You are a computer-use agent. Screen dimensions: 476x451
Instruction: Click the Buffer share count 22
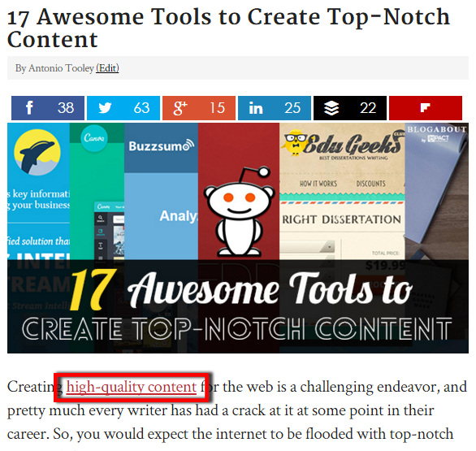point(368,108)
